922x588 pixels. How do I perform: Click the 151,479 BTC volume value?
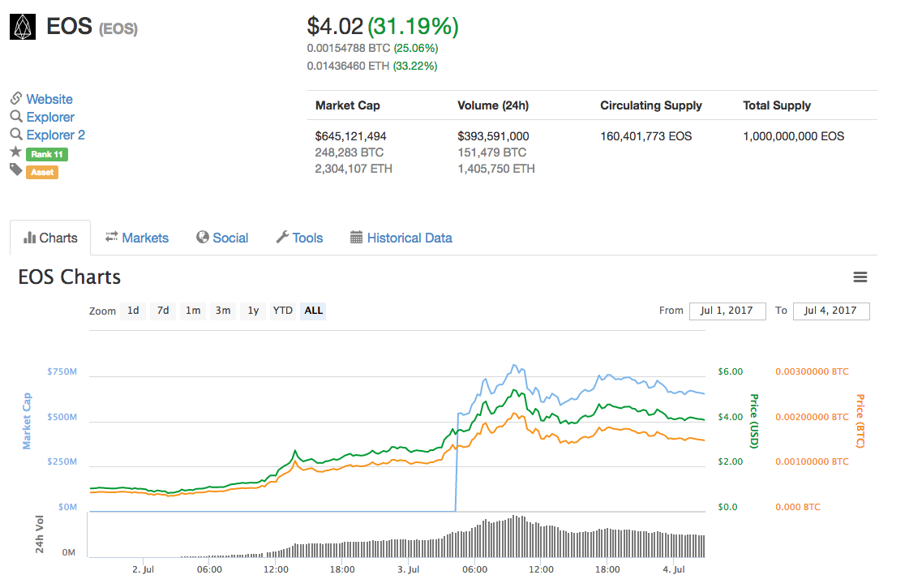tap(492, 152)
